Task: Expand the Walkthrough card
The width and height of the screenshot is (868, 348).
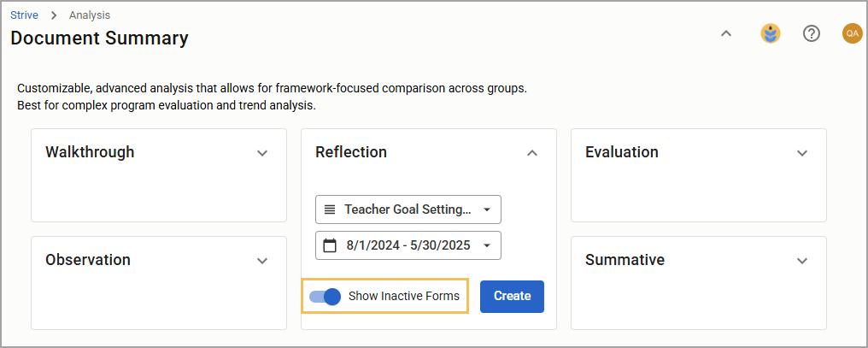Action: coord(262,153)
